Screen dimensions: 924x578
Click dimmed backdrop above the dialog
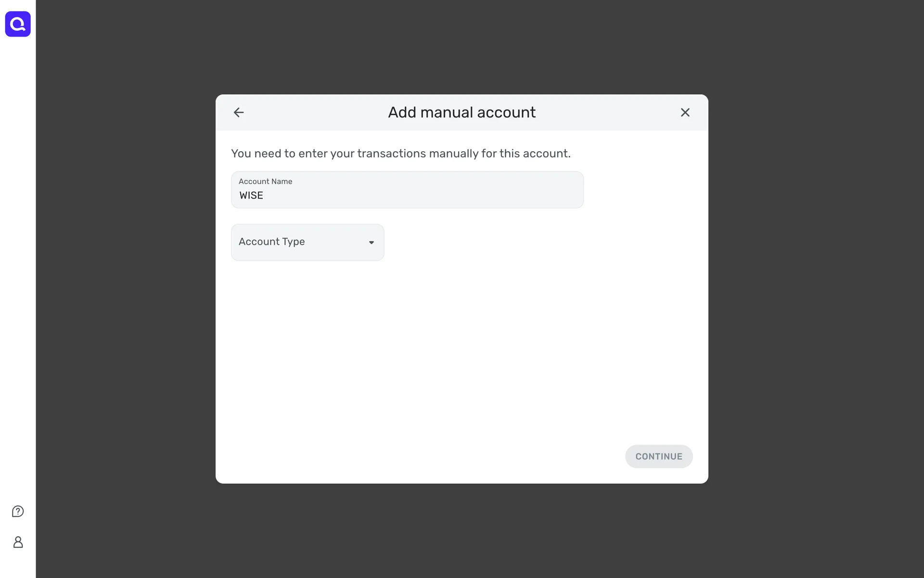click(462, 47)
